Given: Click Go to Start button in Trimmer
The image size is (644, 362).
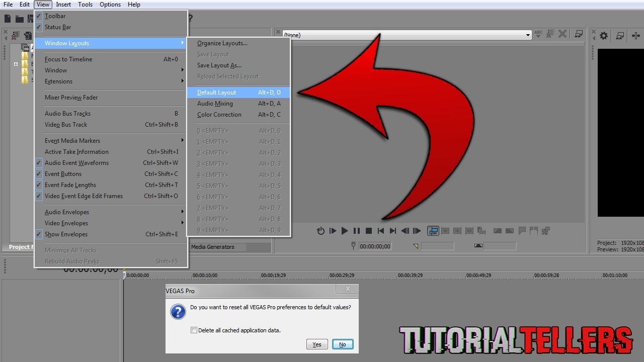Looking at the screenshot, I should tap(381, 231).
